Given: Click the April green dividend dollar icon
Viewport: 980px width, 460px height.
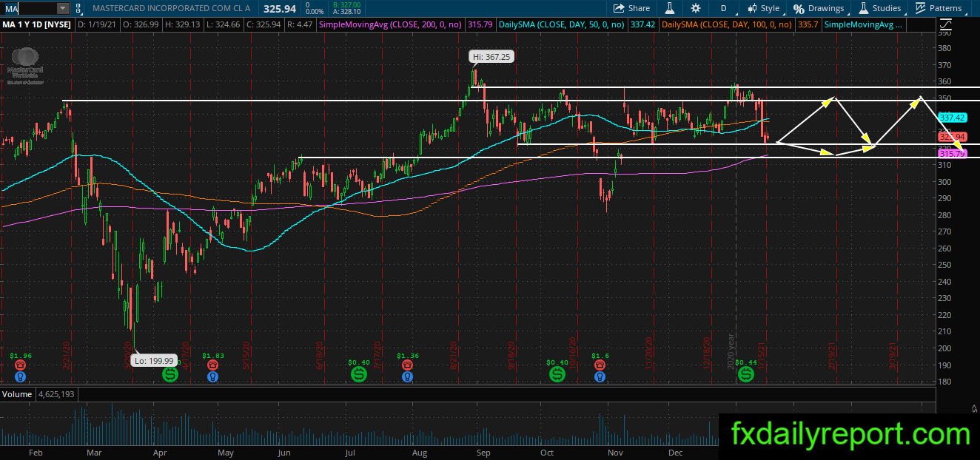Looking at the screenshot, I should click(170, 375).
